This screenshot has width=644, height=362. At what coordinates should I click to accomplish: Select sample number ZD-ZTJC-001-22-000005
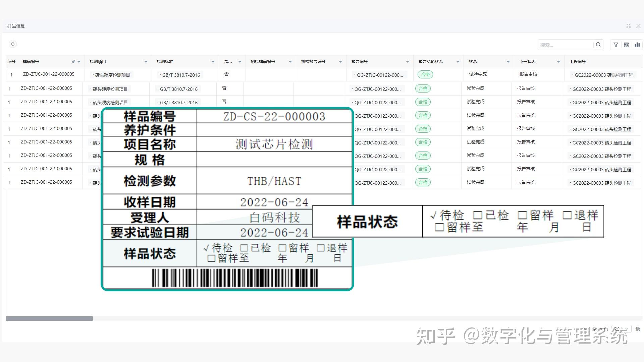pyautogui.click(x=49, y=74)
